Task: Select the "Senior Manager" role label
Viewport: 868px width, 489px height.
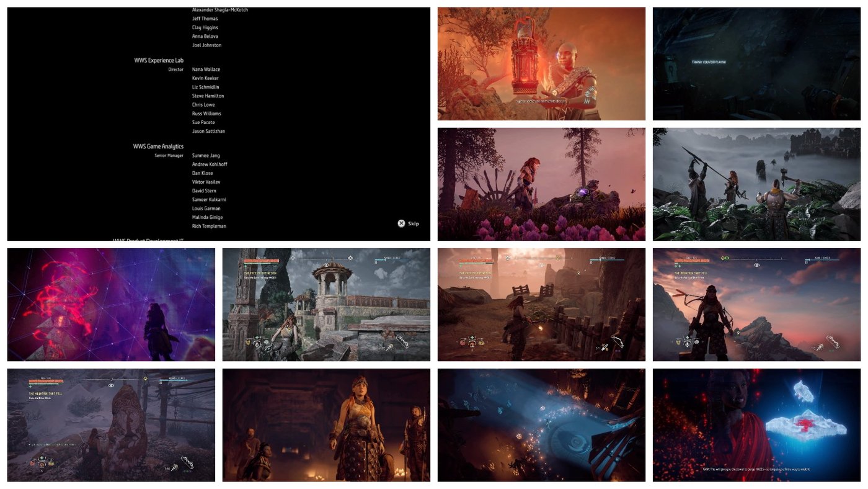Action: pos(169,156)
